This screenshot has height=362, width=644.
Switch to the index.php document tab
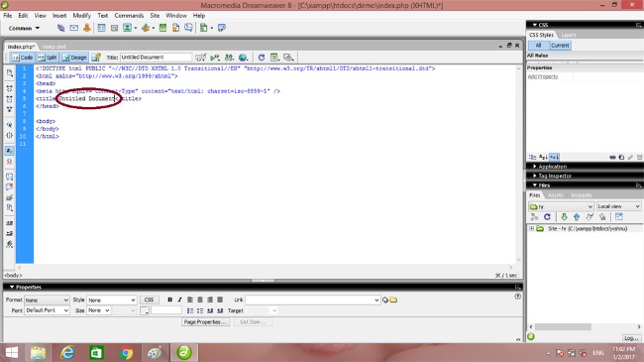[x=21, y=47]
